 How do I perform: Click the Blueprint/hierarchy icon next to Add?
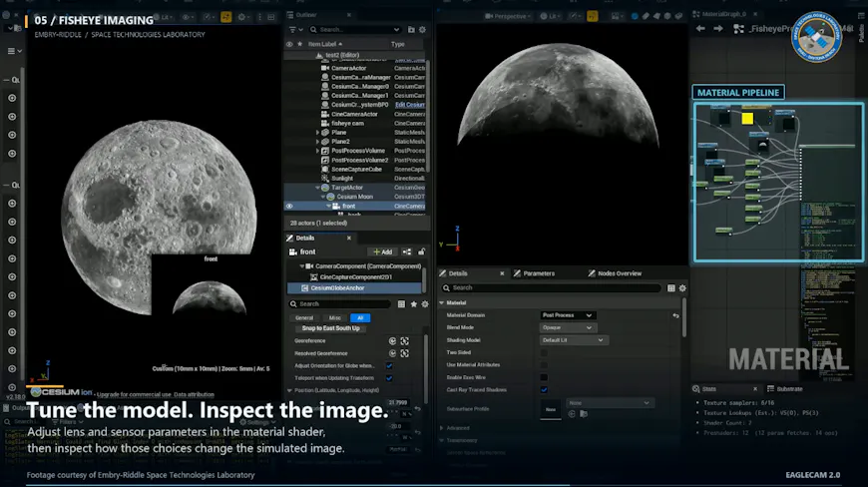point(407,251)
